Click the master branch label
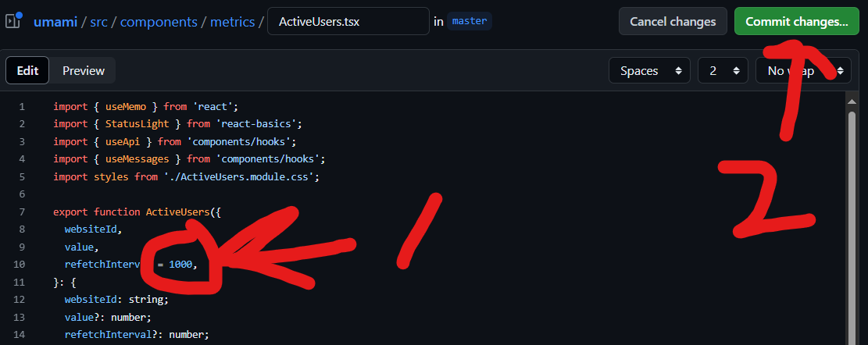The image size is (868, 345). point(470,21)
